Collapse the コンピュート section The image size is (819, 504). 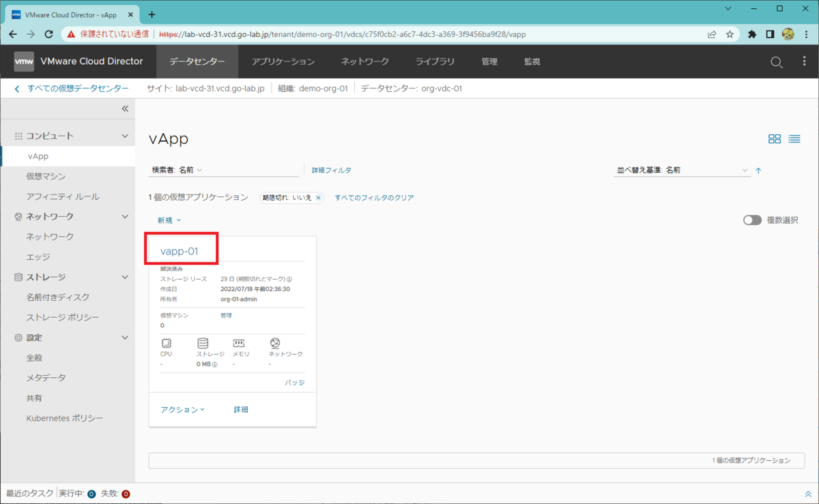pos(125,136)
